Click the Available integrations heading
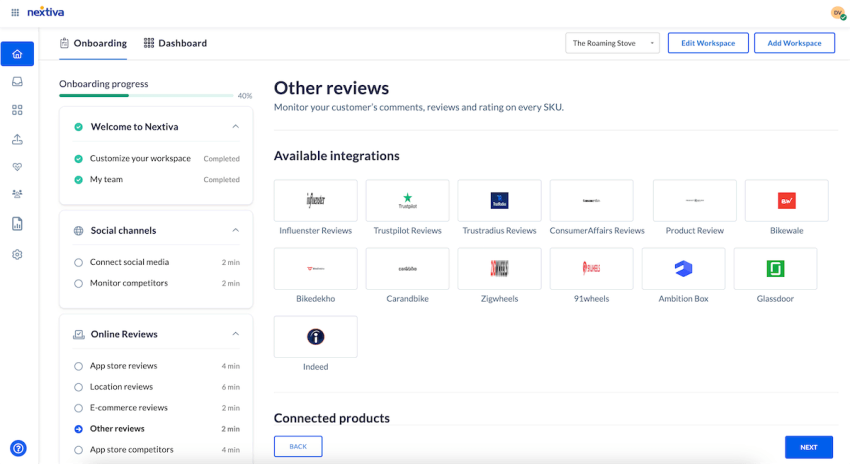The image size is (850, 464). pyautogui.click(x=337, y=156)
